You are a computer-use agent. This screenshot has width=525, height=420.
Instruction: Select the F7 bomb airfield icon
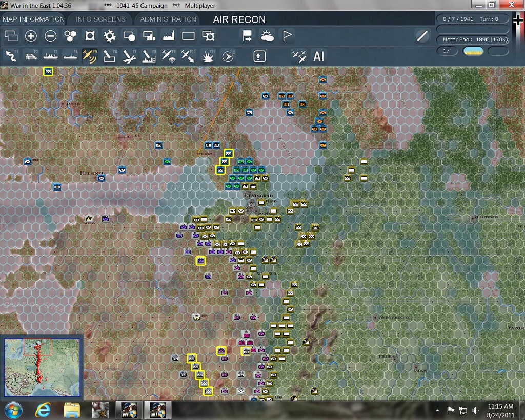(x=129, y=56)
